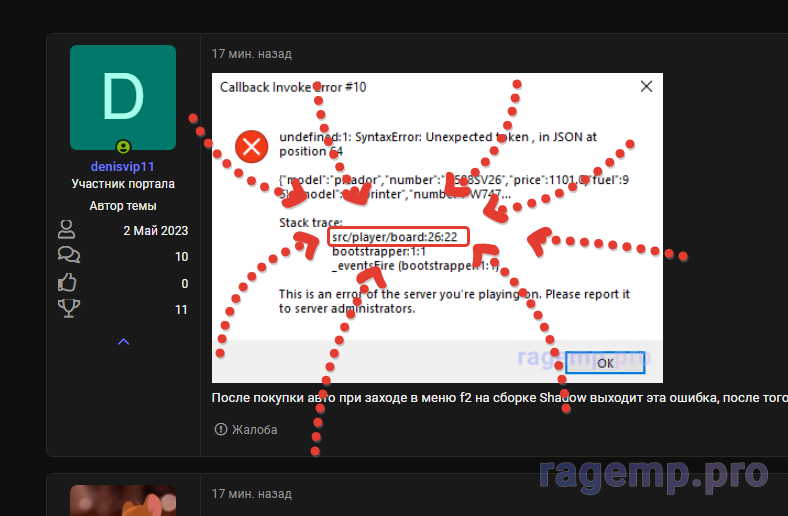Click the messages speech bubbles icon
Image resolution: width=788 pixels, height=516 pixels.
(x=68, y=257)
